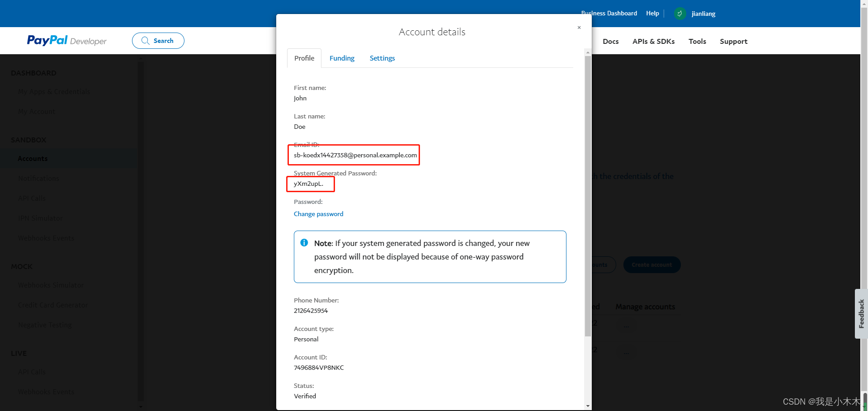Open My Account in sidebar

tap(37, 112)
